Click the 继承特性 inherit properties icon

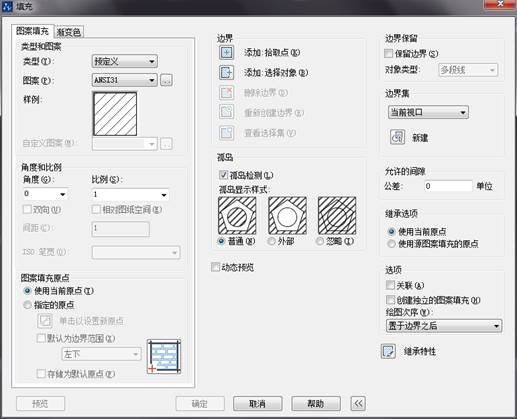(388, 351)
